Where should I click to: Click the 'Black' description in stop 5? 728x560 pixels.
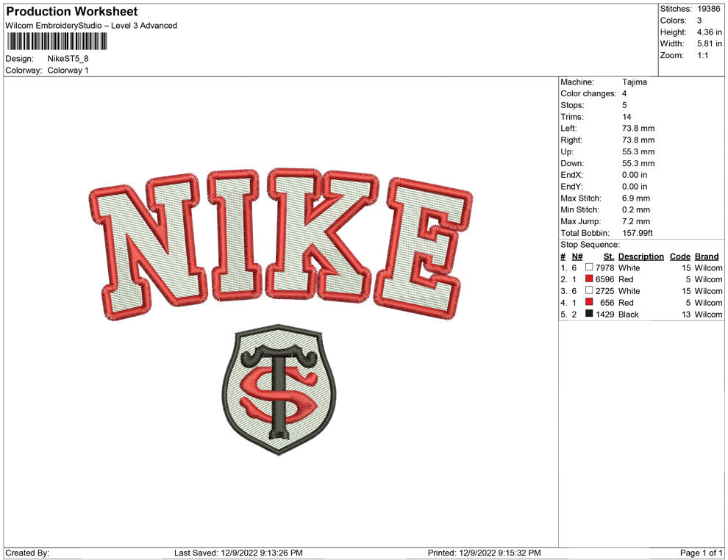click(x=629, y=314)
